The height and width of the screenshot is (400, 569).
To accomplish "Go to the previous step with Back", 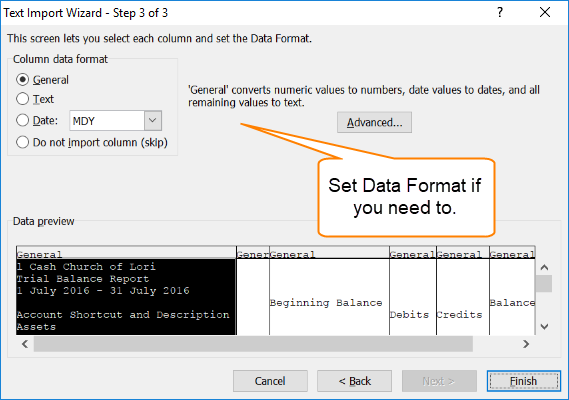I will (355, 381).
